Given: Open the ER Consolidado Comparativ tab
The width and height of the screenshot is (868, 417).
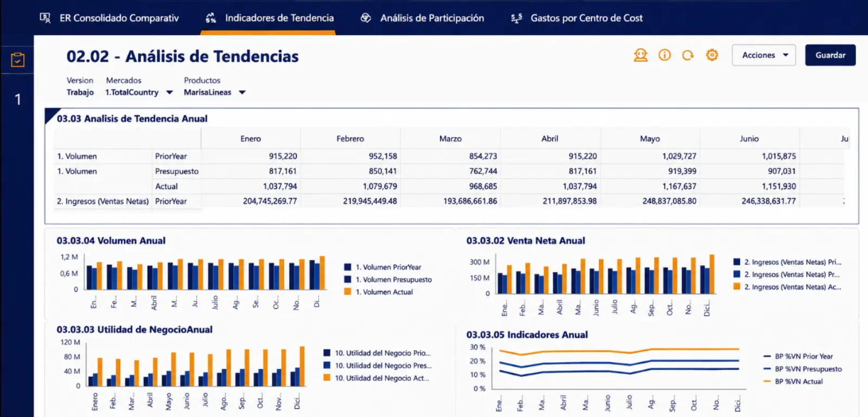Looking at the screenshot, I should click(x=110, y=18).
